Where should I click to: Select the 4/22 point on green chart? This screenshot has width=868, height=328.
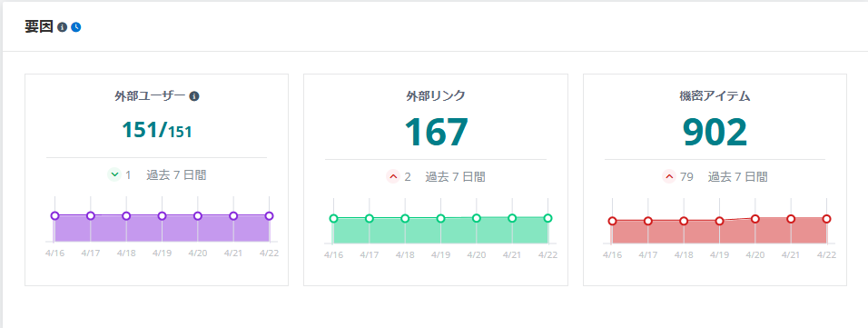(x=548, y=218)
